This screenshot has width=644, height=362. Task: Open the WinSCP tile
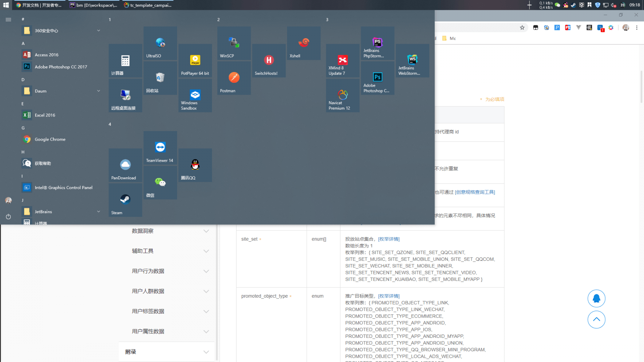234,43
